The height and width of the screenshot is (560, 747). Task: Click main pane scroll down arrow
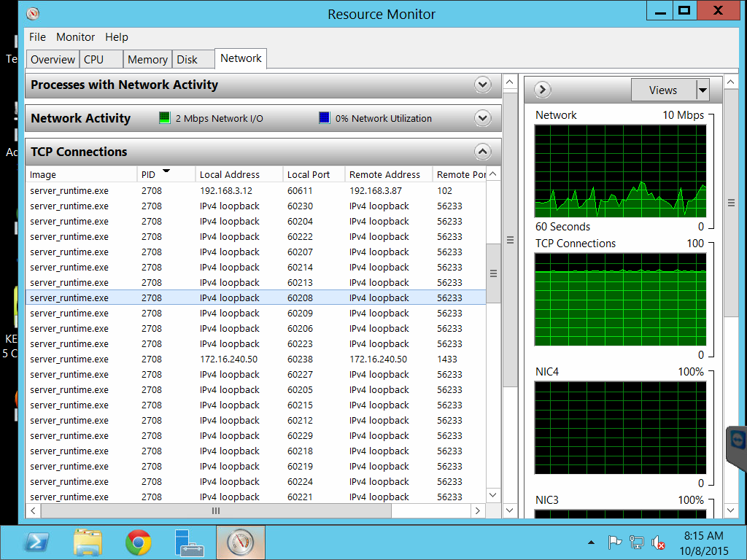(x=510, y=510)
